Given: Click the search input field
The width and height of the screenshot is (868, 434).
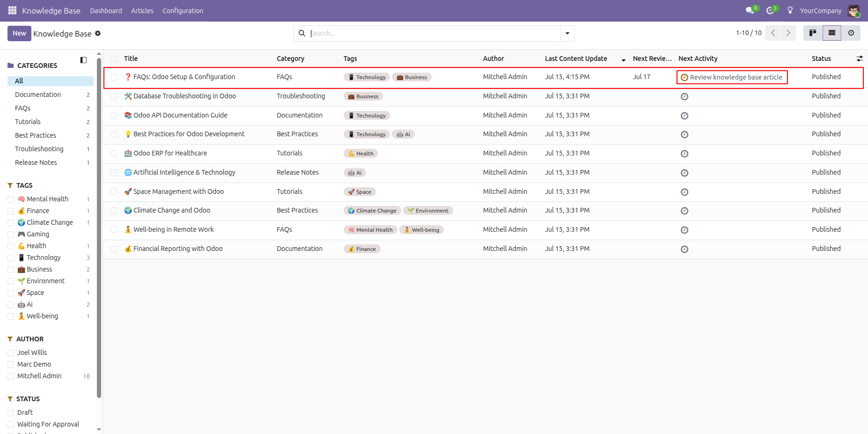Looking at the screenshot, I should click(434, 33).
